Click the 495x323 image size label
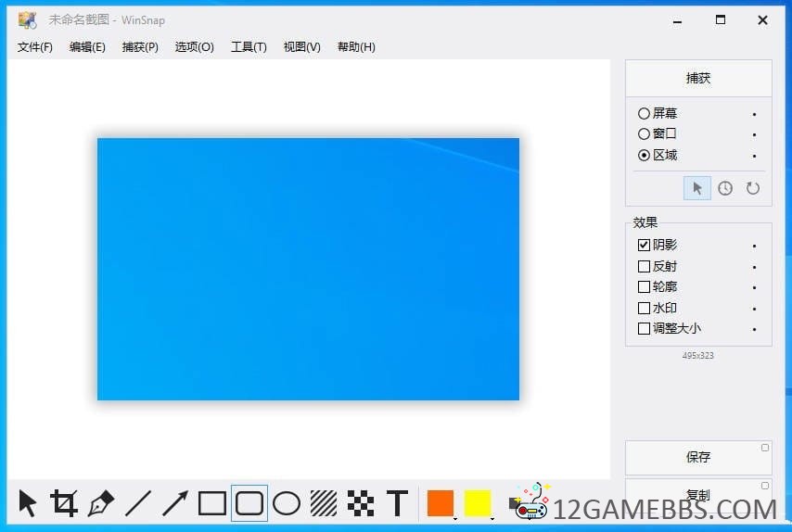 click(698, 355)
